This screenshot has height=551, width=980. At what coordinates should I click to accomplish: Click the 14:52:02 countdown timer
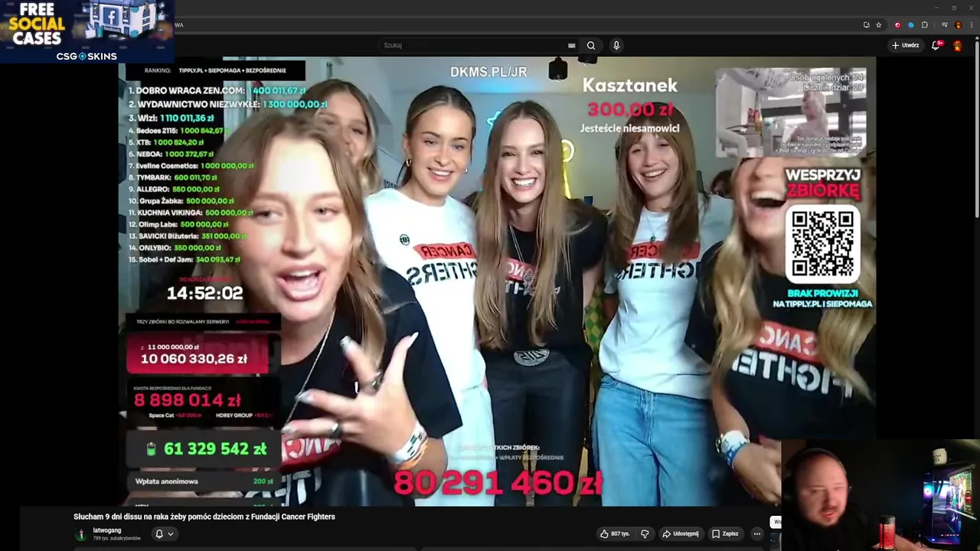[204, 293]
